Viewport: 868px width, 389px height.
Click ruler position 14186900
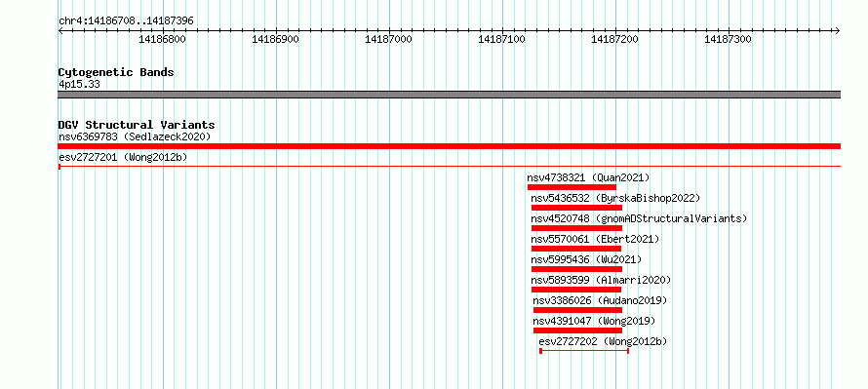tap(275, 39)
